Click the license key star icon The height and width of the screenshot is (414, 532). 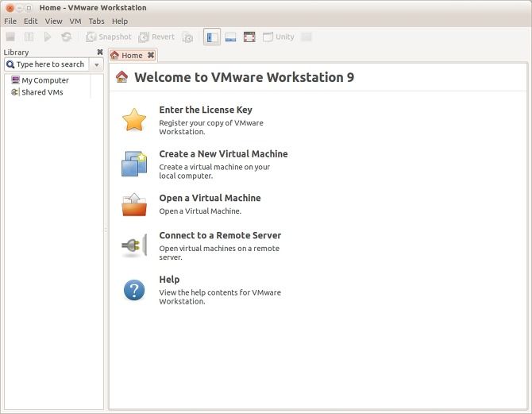(x=134, y=119)
